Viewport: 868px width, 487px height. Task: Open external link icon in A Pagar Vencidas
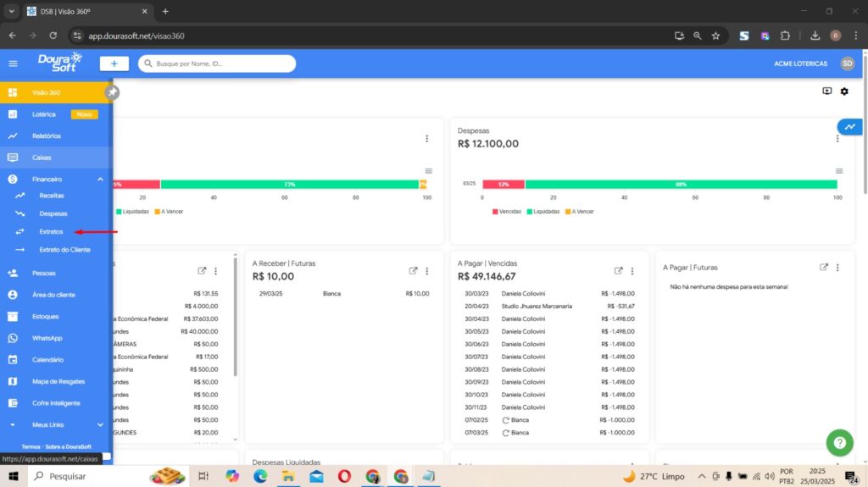(619, 271)
